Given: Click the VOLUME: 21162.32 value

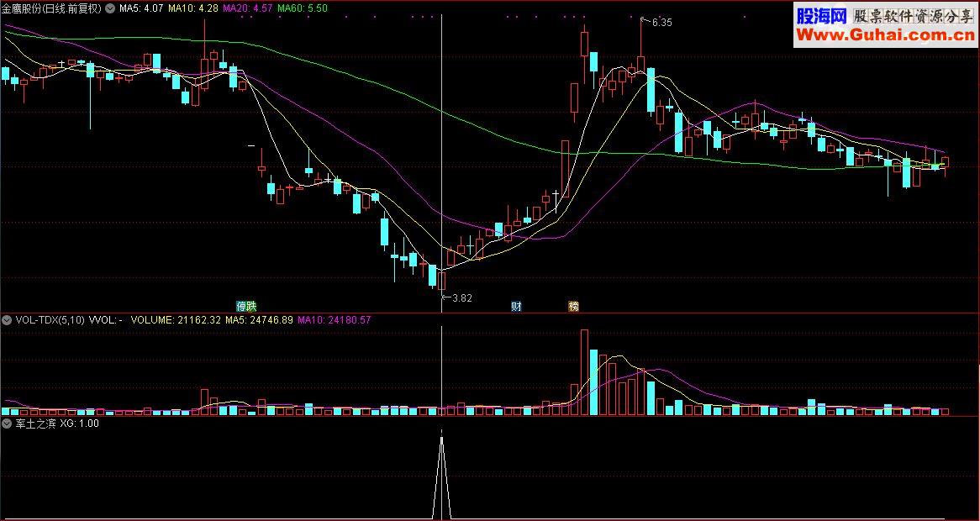Looking at the screenshot, I should [177, 320].
